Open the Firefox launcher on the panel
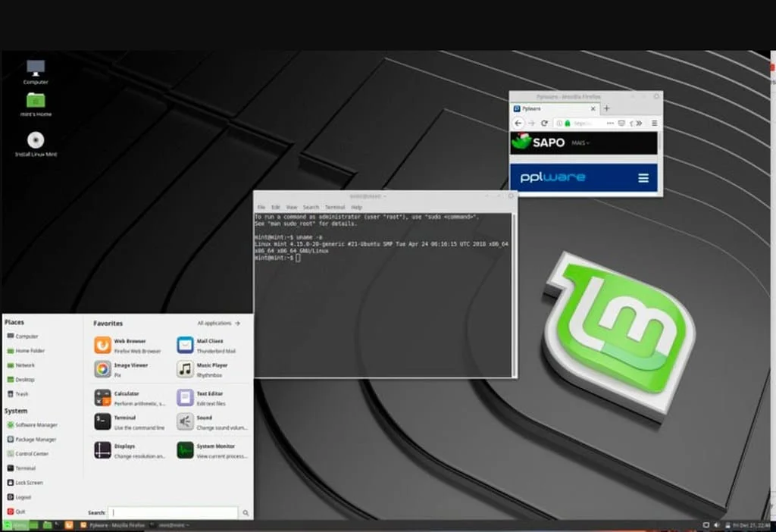This screenshot has height=532, width=776. click(69, 525)
